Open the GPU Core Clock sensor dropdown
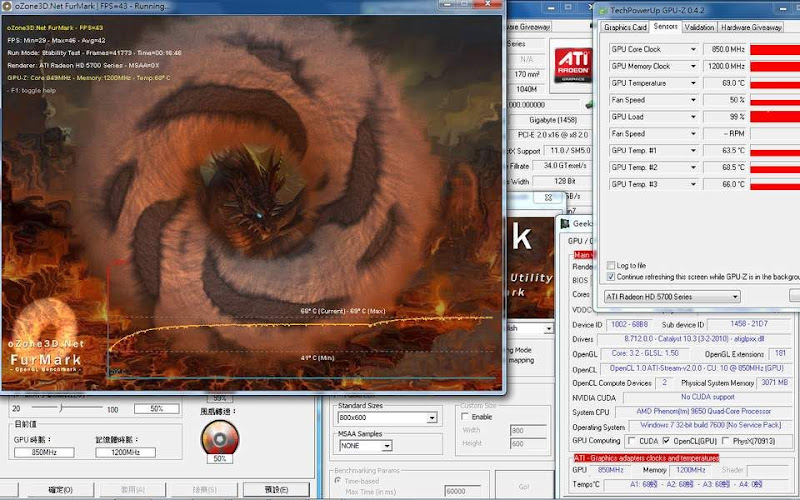 [x=693, y=49]
